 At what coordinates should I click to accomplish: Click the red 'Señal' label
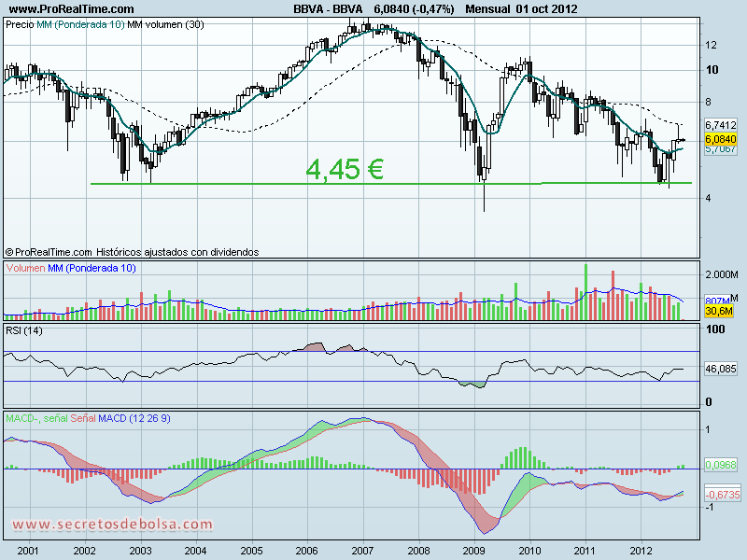[83, 418]
